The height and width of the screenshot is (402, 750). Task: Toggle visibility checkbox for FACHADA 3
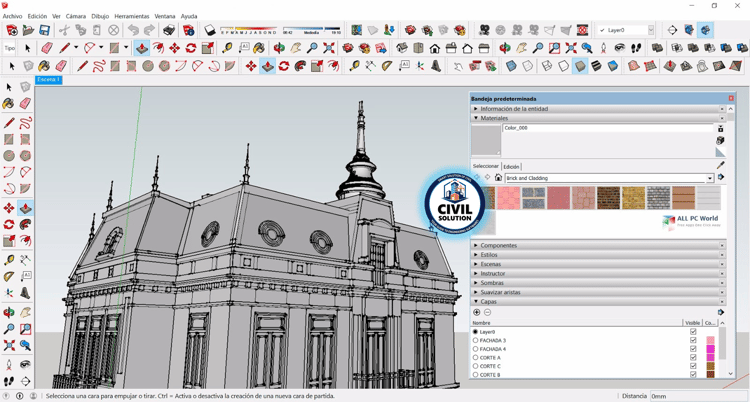pos(693,340)
